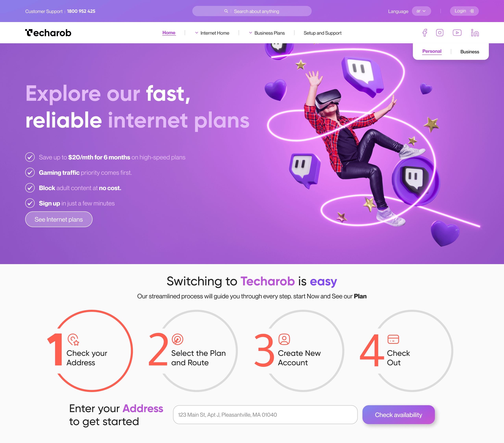
Task: Click the user profile icon above Create New Account
Action: (x=284, y=339)
